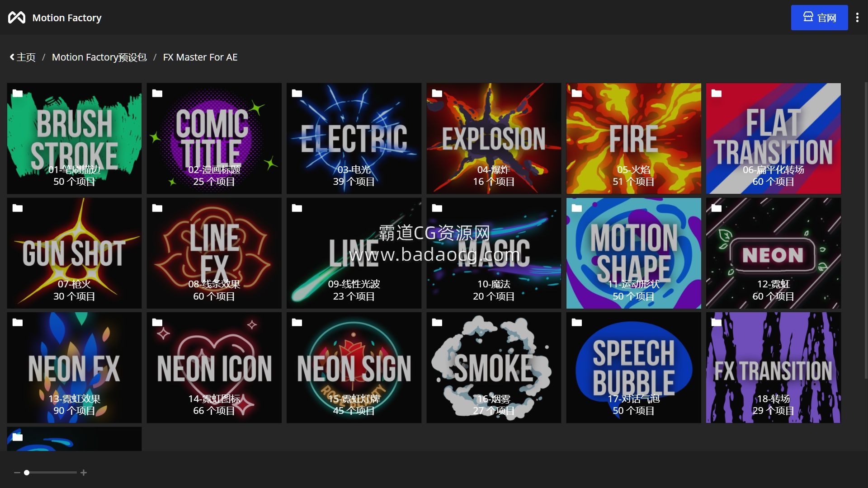
Task: Click the 09-线性光波 label text
Action: [x=354, y=284]
